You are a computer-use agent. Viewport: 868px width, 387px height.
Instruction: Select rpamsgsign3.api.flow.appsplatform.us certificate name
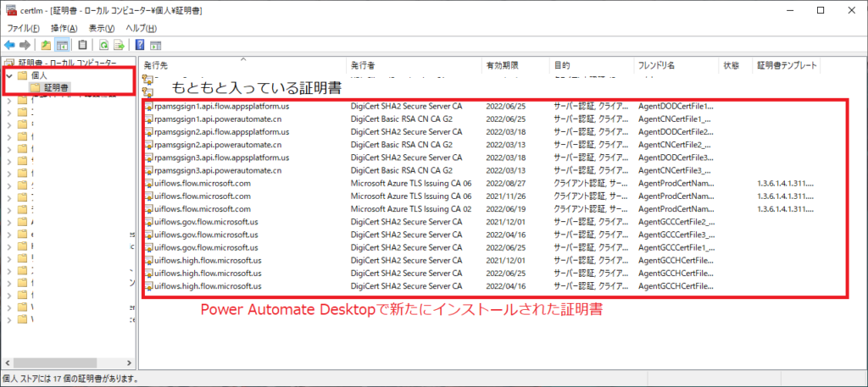click(x=221, y=158)
